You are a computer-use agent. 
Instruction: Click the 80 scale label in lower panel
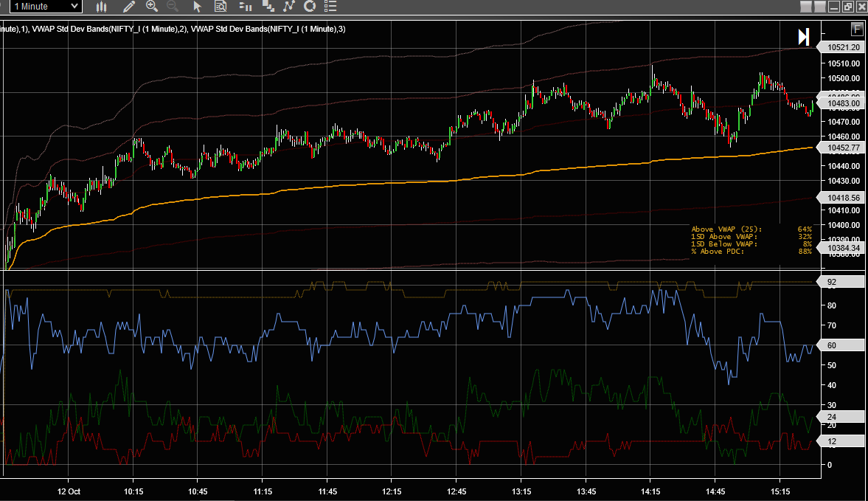pos(831,305)
